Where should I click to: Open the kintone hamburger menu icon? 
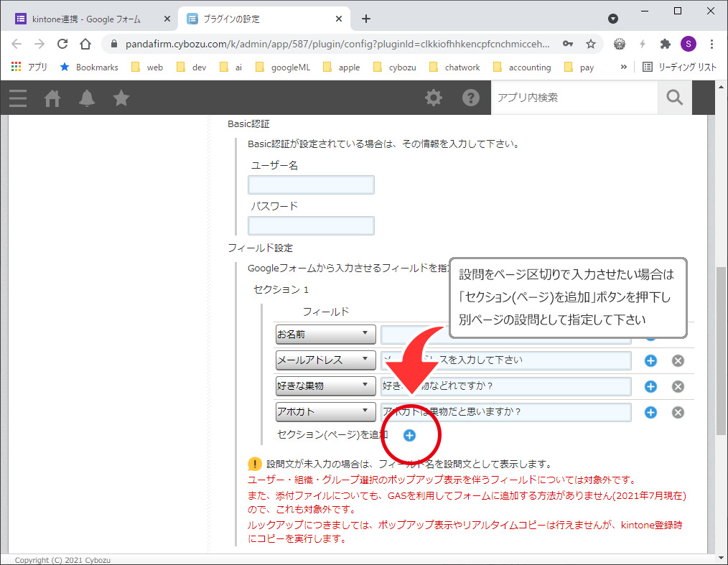(18, 98)
